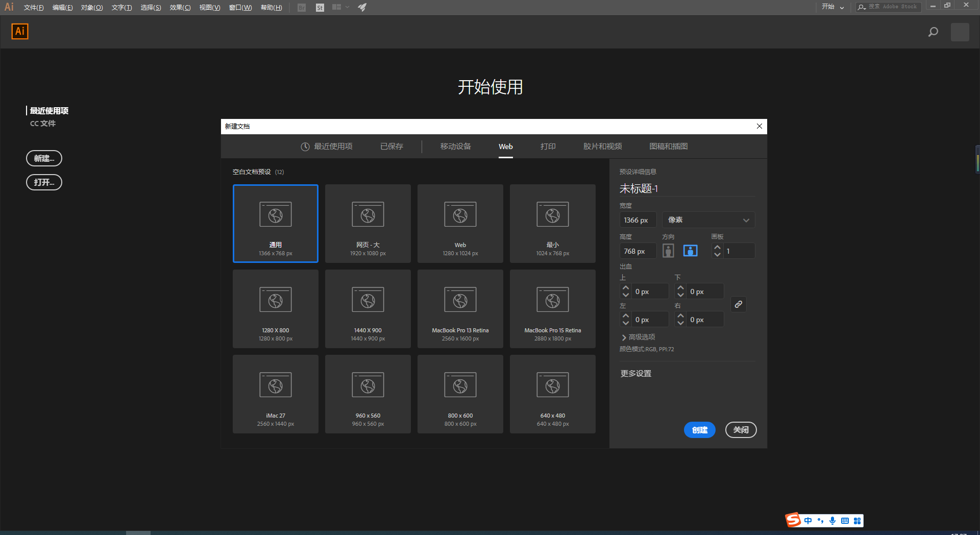Click the 创建 button to create document
This screenshot has width=980, height=535.
(699, 430)
